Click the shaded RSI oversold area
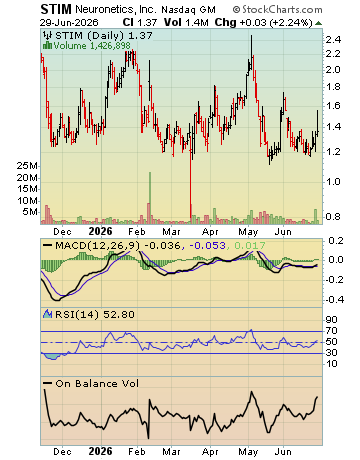360x460 pixels. click(53, 356)
